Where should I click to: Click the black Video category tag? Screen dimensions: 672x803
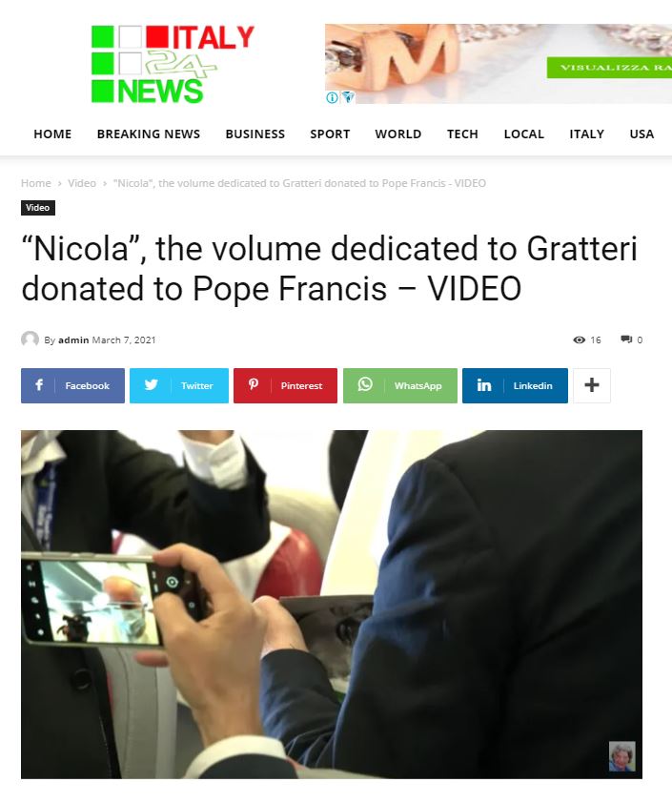click(38, 207)
